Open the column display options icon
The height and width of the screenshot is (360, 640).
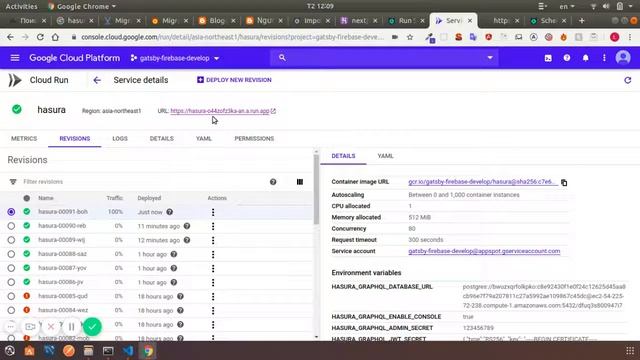click(300, 182)
